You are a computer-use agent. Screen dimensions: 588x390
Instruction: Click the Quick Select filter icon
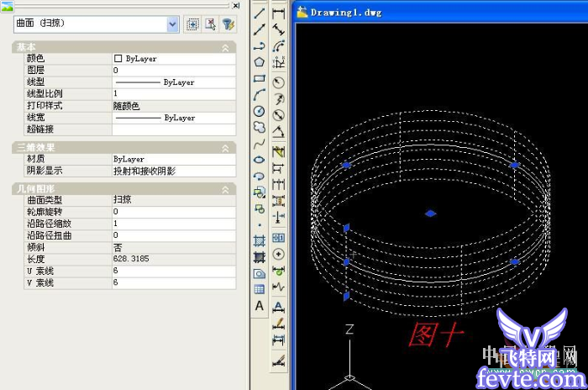(227, 24)
